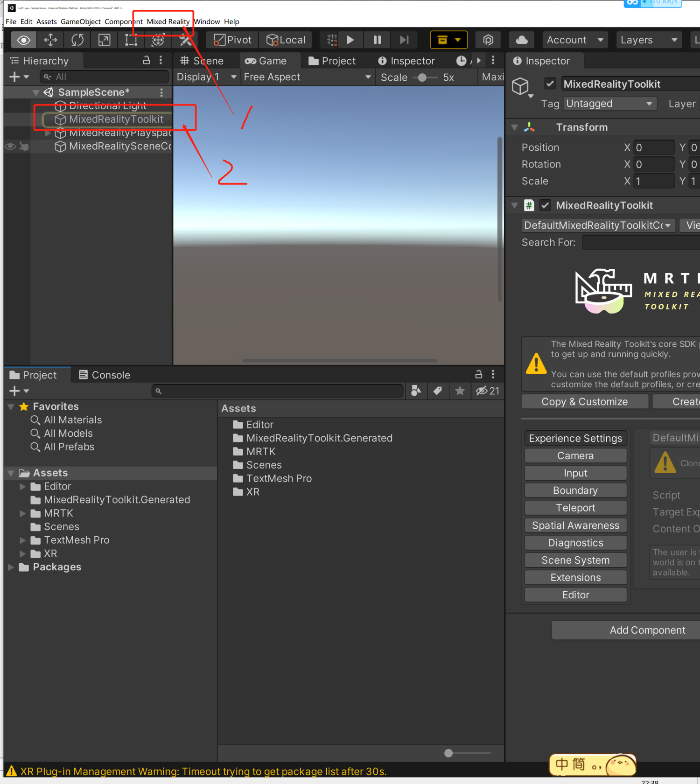Open the Collab dropdown button
This screenshot has width=700, height=784.
449,40
